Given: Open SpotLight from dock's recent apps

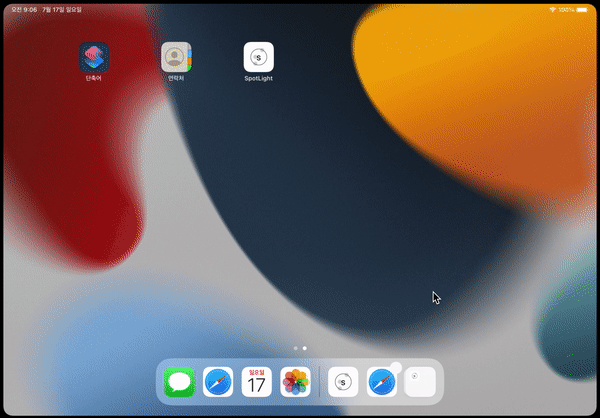Looking at the screenshot, I should (x=343, y=382).
